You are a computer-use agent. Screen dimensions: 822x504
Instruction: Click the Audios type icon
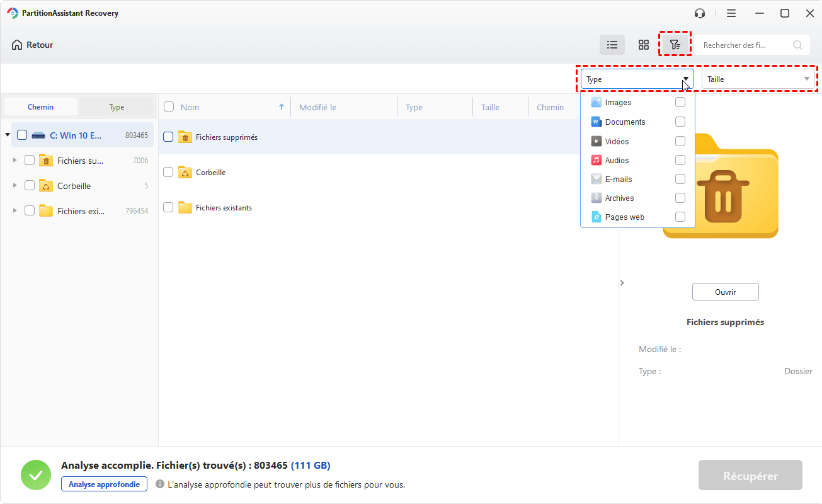[597, 161]
